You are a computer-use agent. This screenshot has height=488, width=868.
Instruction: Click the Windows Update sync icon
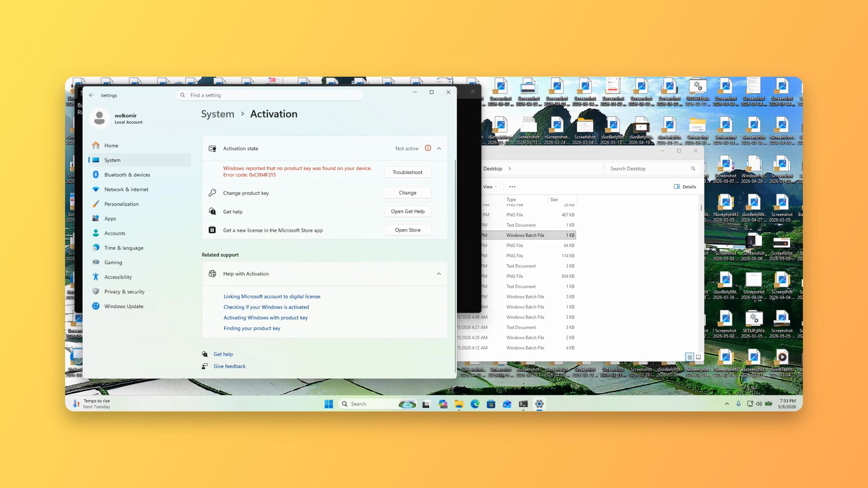(96, 306)
